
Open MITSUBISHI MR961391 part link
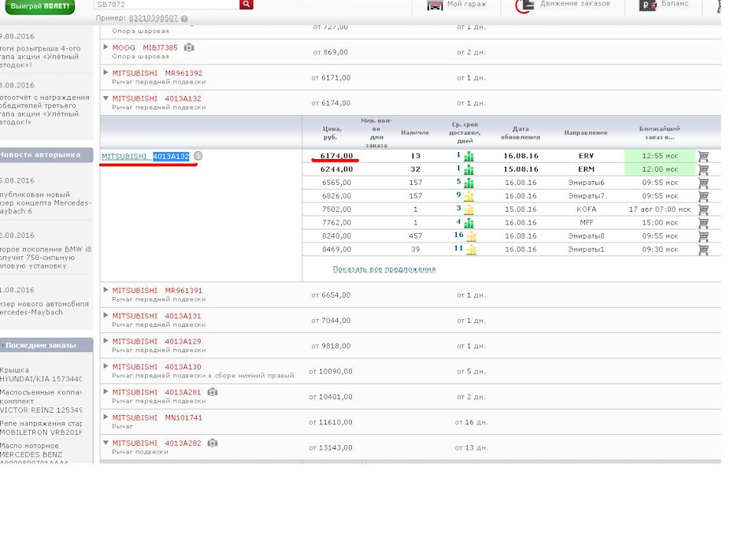[157, 291]
